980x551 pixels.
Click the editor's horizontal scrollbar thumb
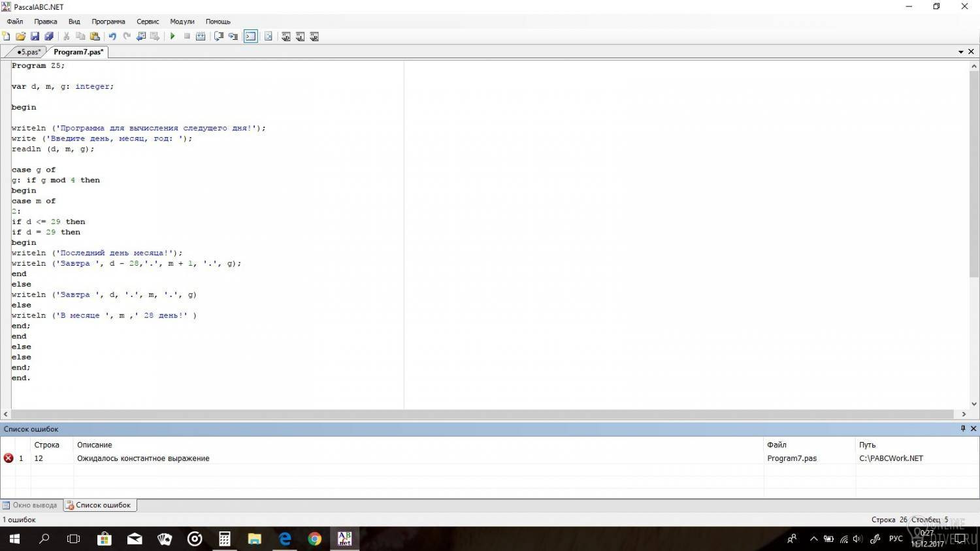tap(483, 414)
